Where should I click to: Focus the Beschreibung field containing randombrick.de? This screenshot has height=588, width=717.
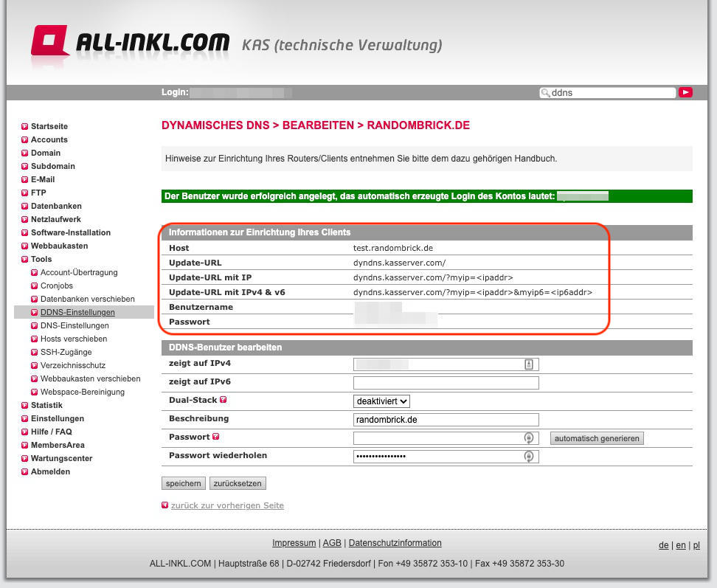[x=446, y=419]
